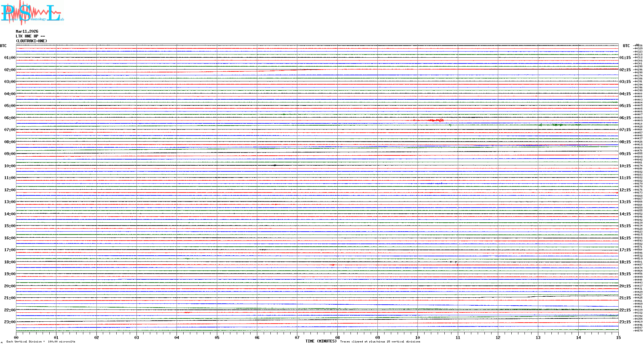The height and width of the screenshot is (346, 644).
Task: Click the green seismic burst near minute 13.5
Action: click(557, 125)
